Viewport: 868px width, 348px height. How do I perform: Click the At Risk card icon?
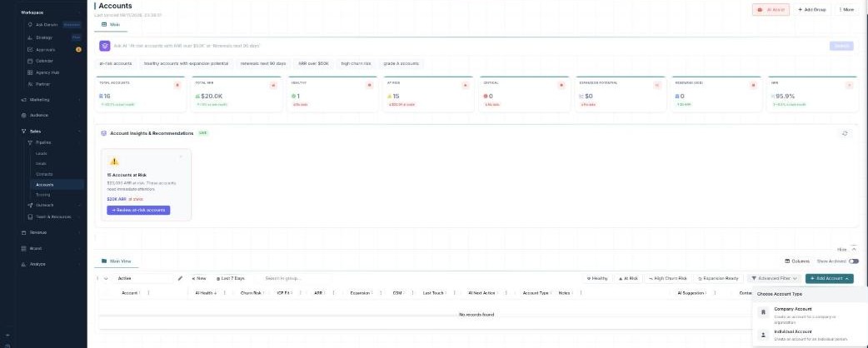465,85
